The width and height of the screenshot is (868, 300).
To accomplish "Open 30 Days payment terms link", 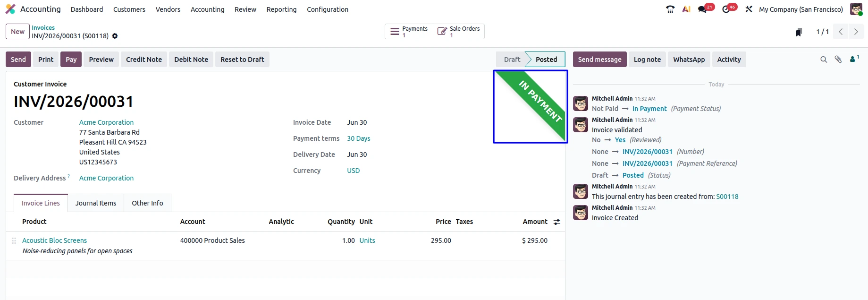I will point(359,138).
